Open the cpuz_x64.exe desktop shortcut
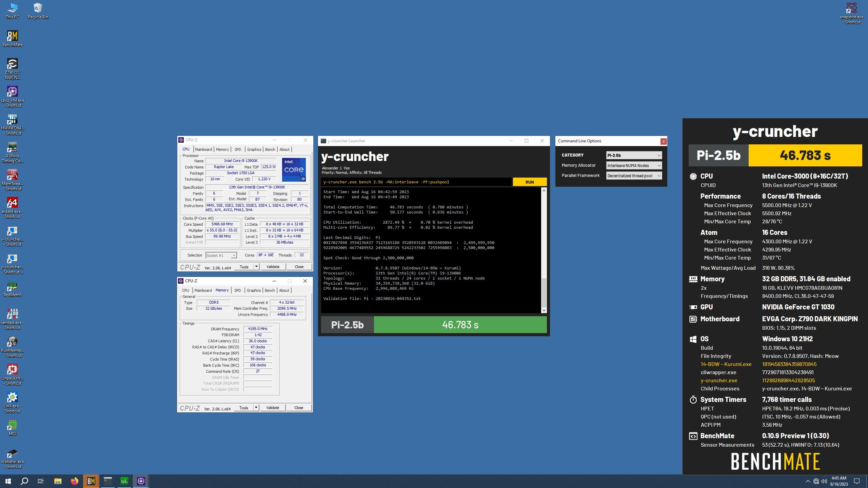The image size is (868, 488). click(x=12, y=97)
